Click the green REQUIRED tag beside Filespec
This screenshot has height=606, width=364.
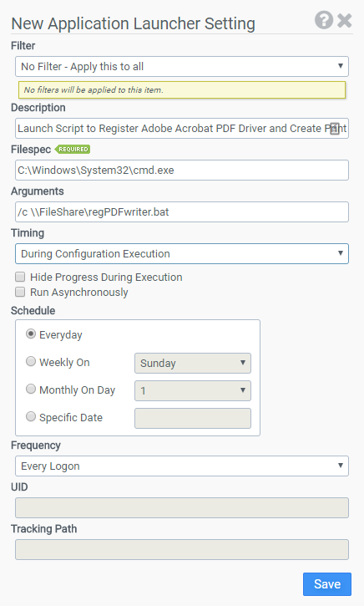coord(73,149)
